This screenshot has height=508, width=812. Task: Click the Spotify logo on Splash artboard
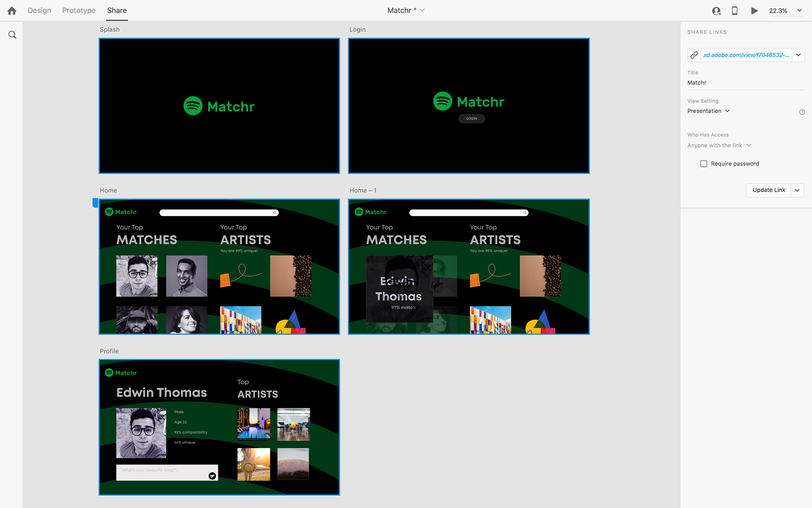193,106
